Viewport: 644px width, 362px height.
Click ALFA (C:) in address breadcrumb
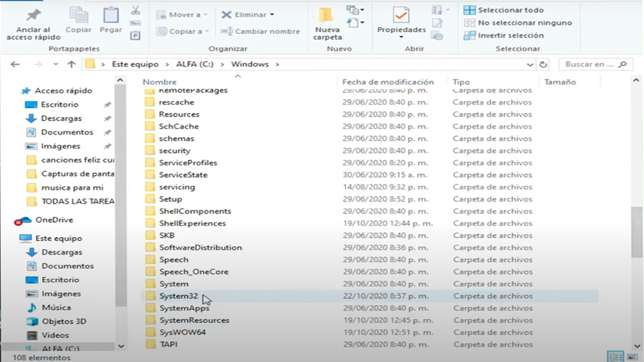click(195, 64)
